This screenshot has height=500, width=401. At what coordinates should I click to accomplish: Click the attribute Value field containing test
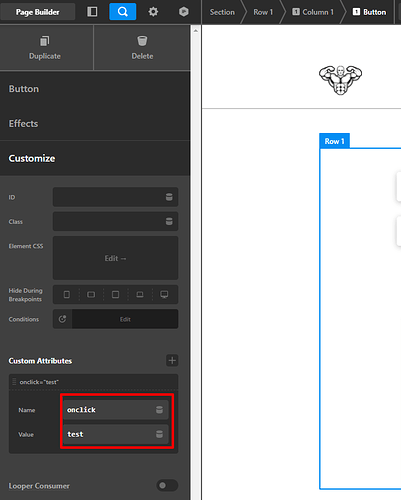(x=115, y=434)
